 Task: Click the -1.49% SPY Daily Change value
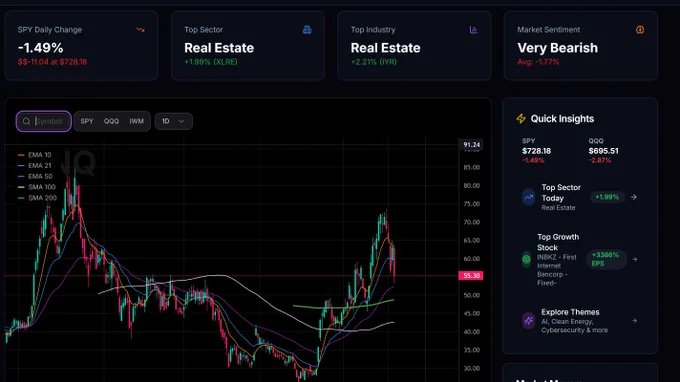click(x=41, y=48)
